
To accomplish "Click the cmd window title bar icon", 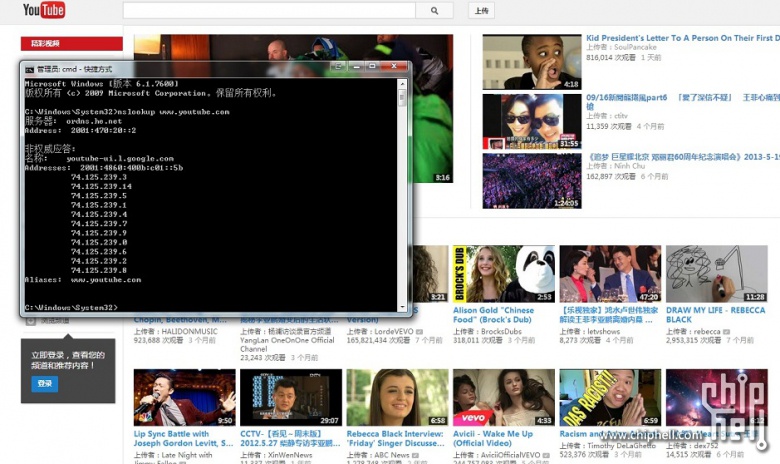I will (x=30, y=69).
